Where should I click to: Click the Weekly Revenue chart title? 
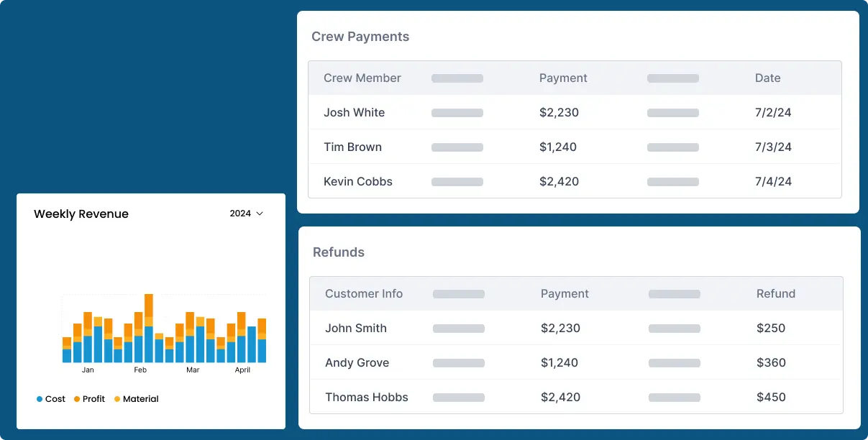click(x=81, y=214)
